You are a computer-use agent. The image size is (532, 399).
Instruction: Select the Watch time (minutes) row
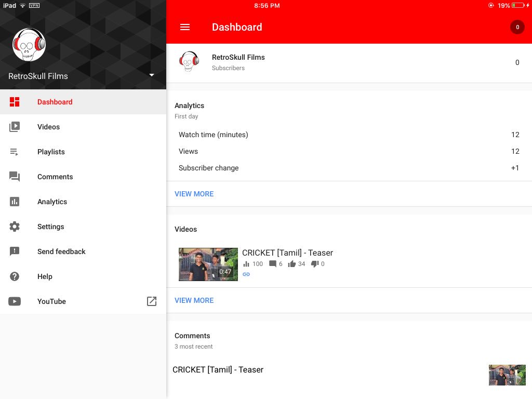(349, 135)
